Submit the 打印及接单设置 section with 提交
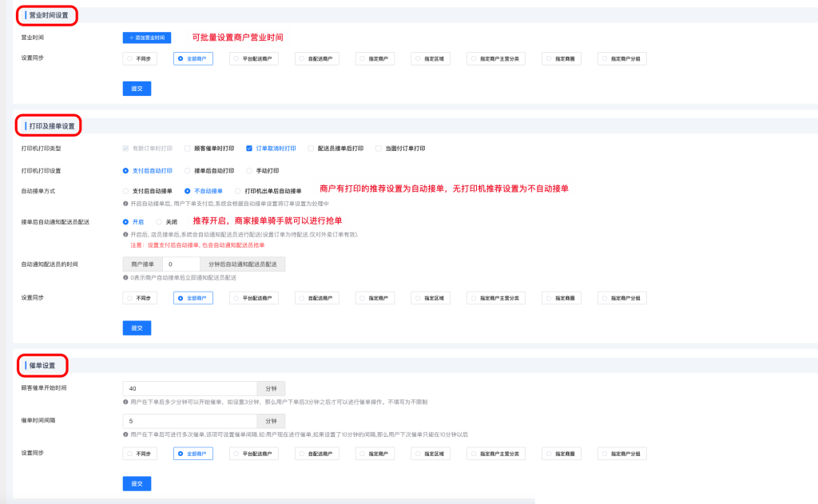The width and height of the screenshot is (818, 504). 137,327
